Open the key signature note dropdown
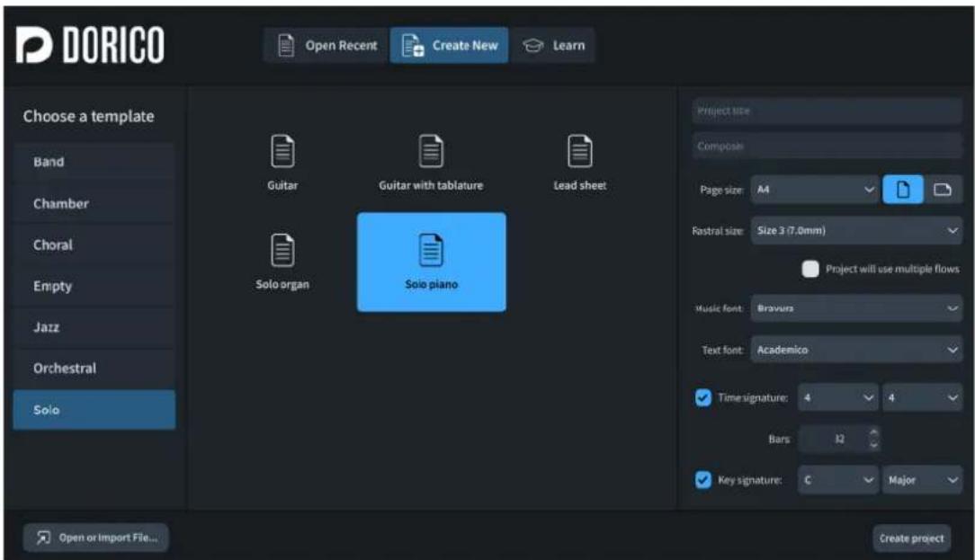 (x=837, y=480)
